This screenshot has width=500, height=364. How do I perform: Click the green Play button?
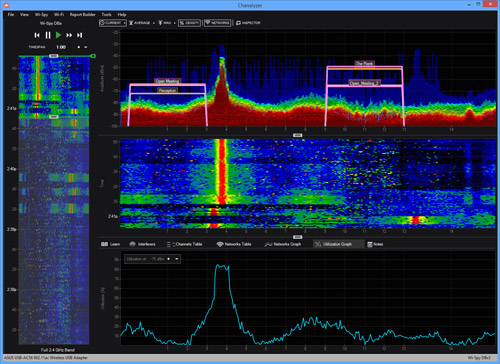coord(59,35)
